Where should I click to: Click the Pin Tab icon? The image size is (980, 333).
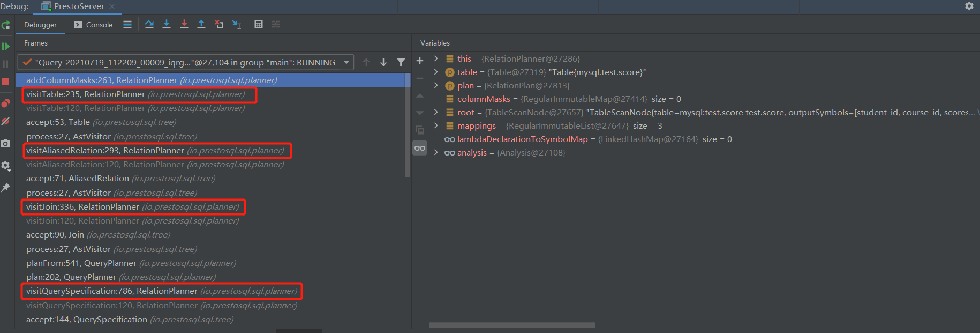(x=5, y=187)
